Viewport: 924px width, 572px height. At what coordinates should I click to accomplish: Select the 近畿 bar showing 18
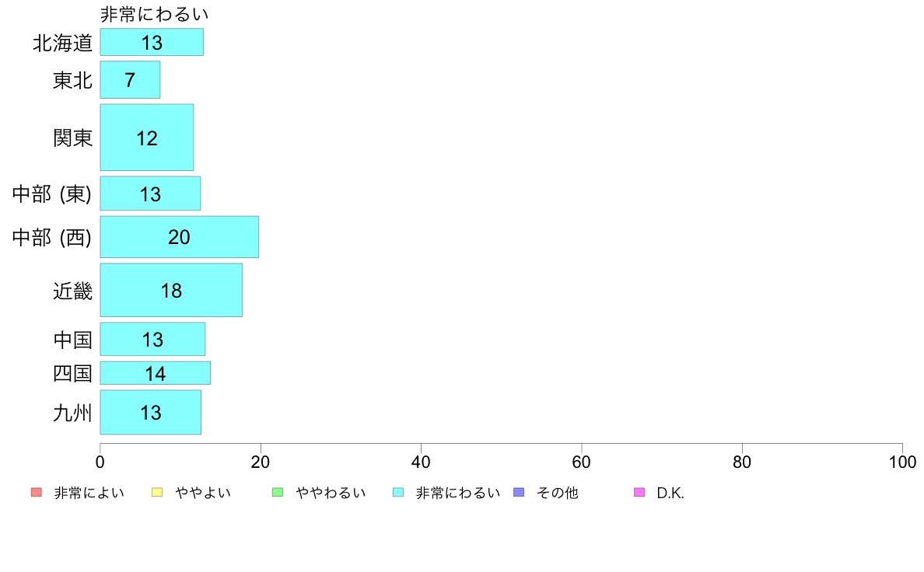click(171, 291)
